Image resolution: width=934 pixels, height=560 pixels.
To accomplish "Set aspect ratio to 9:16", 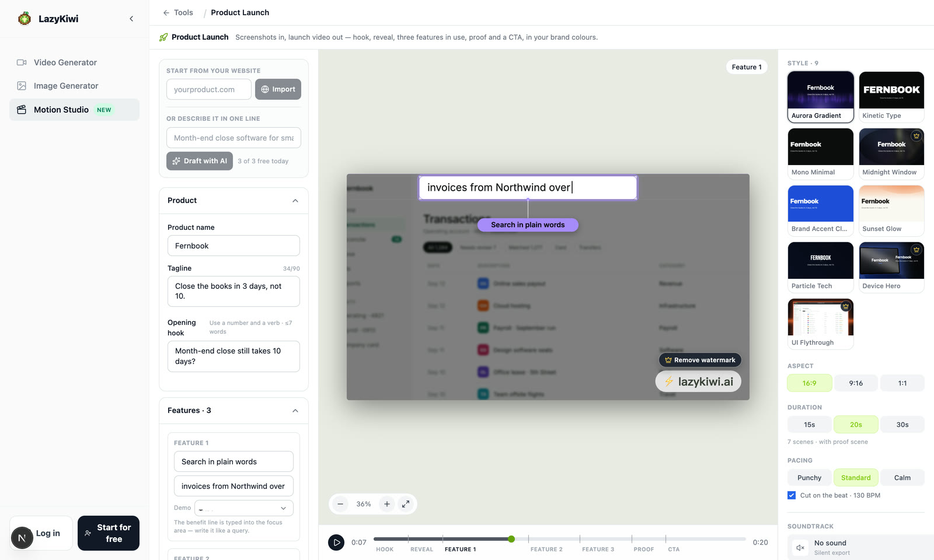I will coord(856,383).
